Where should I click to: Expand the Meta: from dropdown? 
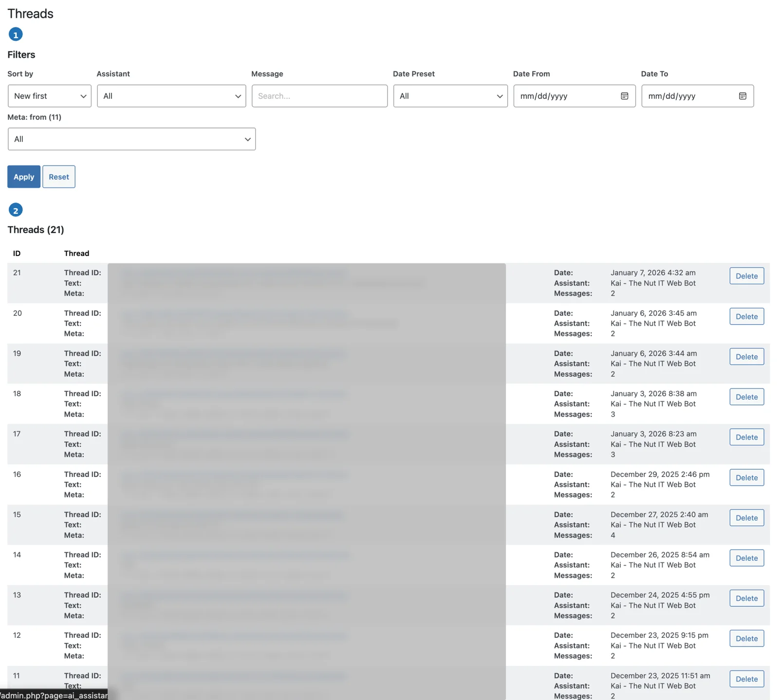(131, 139)
